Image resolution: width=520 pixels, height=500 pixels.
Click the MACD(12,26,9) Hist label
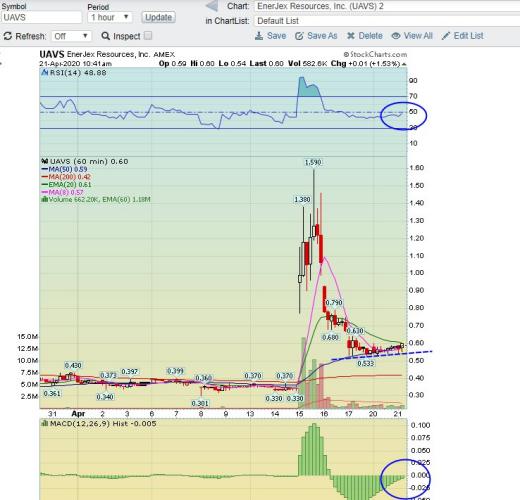coord(103,423)
